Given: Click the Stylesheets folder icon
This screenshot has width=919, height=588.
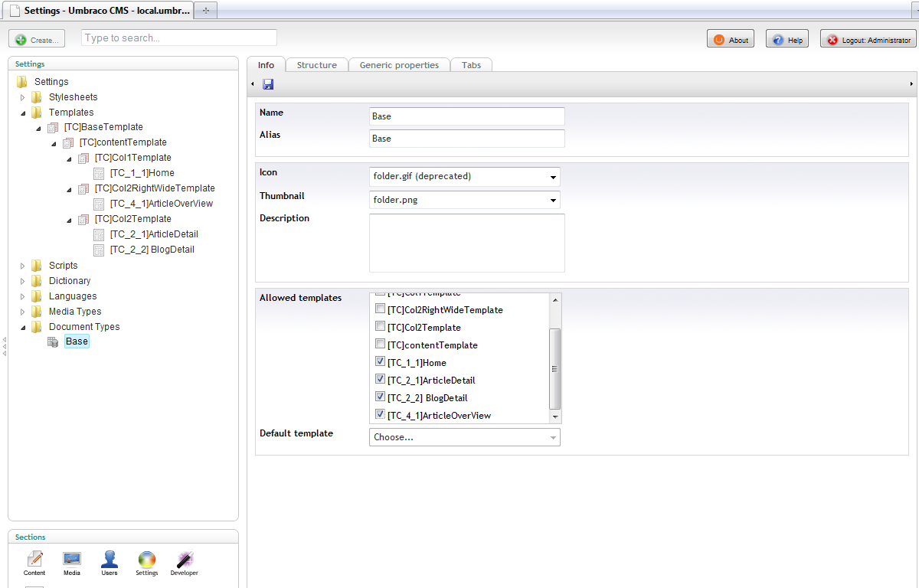Looking at the screenshot, I should point(37,97).
